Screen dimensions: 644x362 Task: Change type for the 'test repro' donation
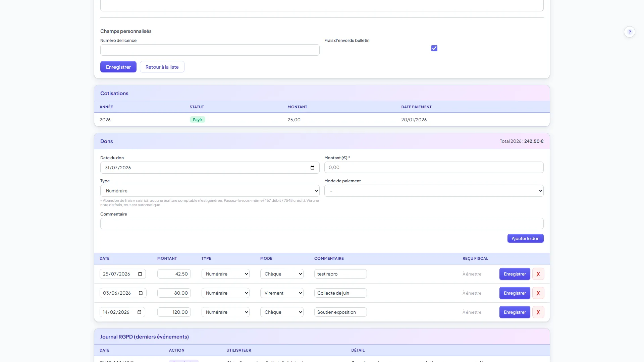[x=225, y=274]
